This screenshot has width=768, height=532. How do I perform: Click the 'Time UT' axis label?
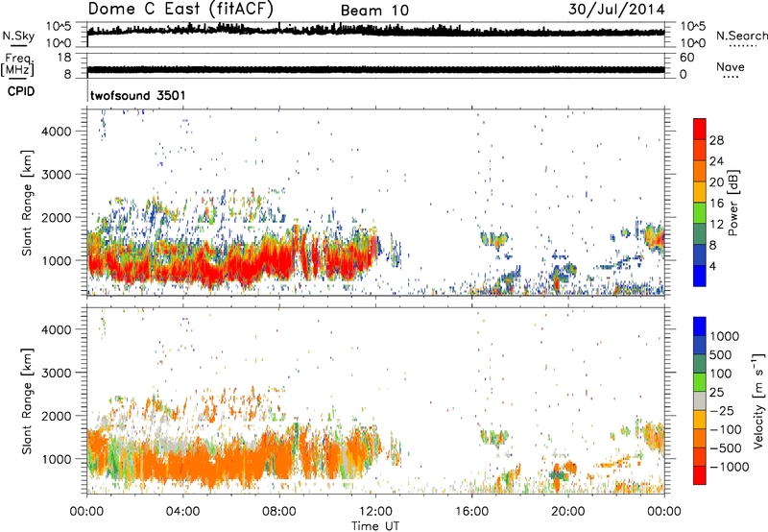(x=375, y=525)
